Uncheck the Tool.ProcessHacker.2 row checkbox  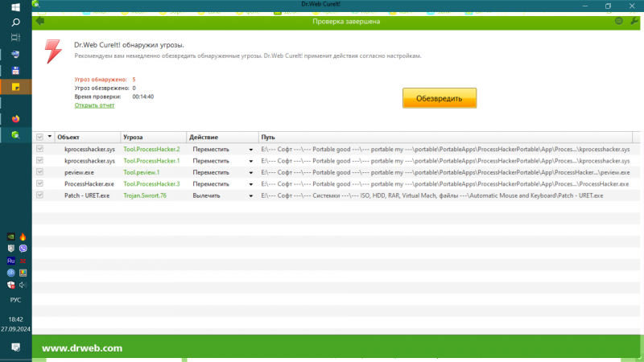(39, 149)
